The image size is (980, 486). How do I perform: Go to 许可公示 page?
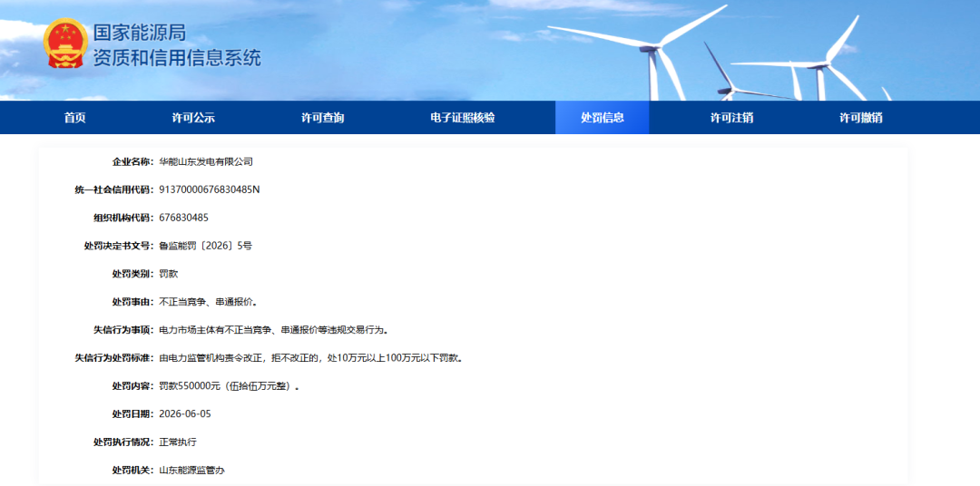point(193,118)
